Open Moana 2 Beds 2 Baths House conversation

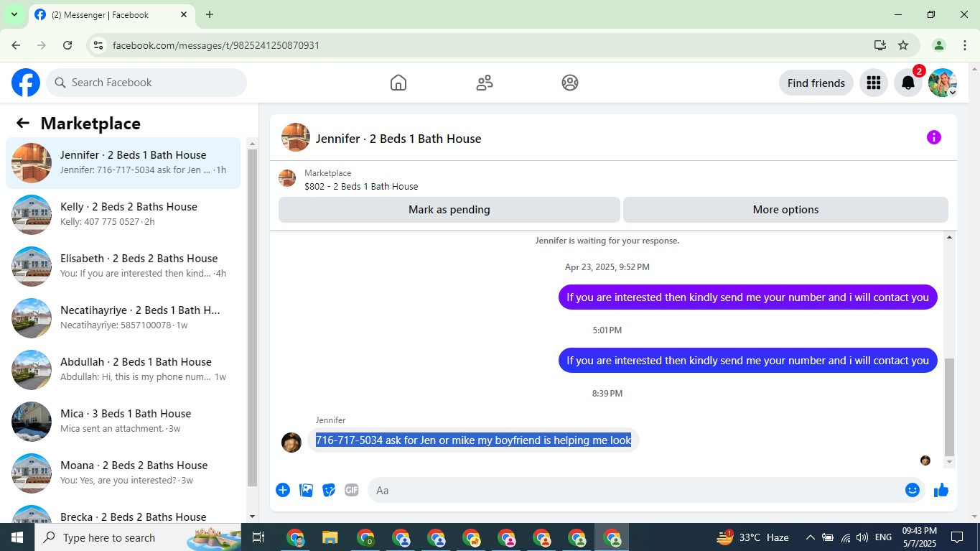pos(123,473)
